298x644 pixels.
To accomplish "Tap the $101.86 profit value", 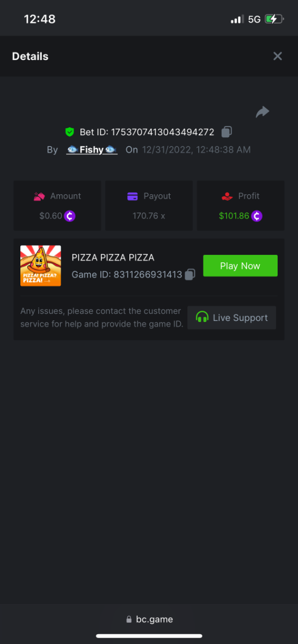I will tap(234, 216).
